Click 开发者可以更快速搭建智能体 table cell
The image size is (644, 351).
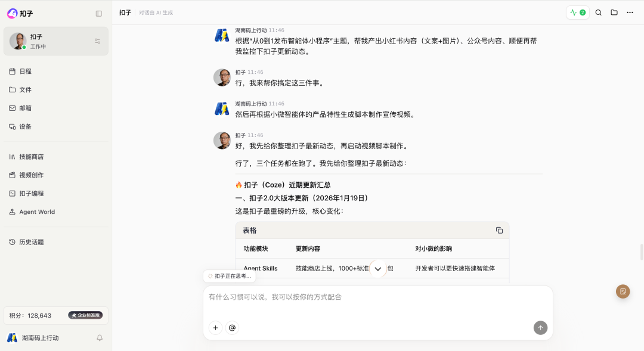(455, 269)
